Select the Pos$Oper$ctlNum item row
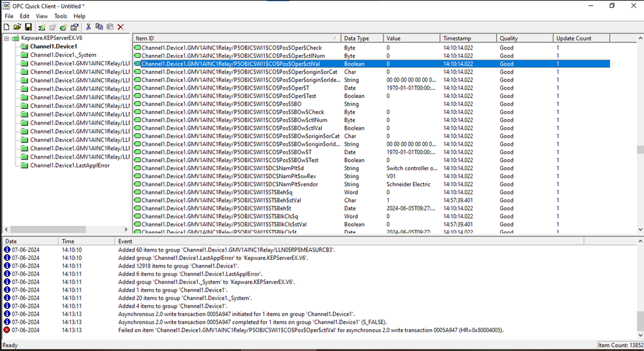The image size is (644, 351). (372, 56)
